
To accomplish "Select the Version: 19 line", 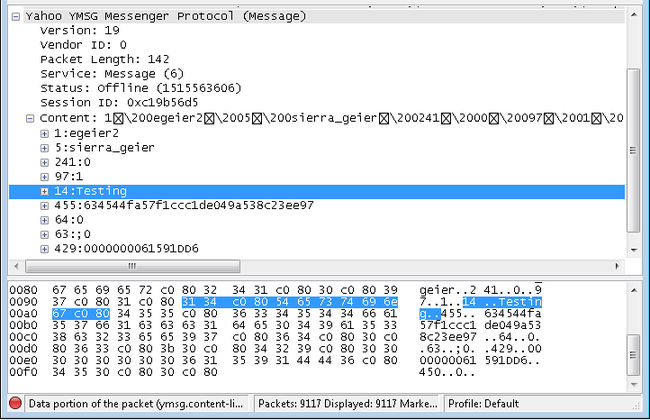I will click(80, 30).
